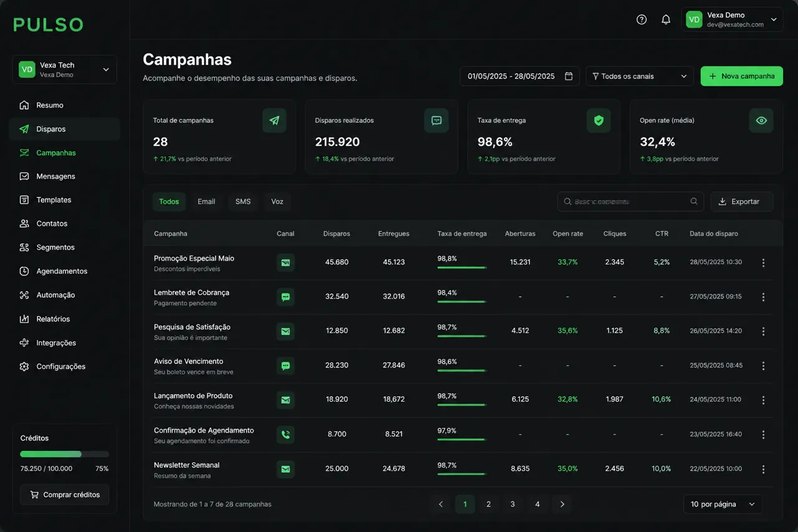
Task: Open Campanhas in the sidebar
Action: [64, 153]
